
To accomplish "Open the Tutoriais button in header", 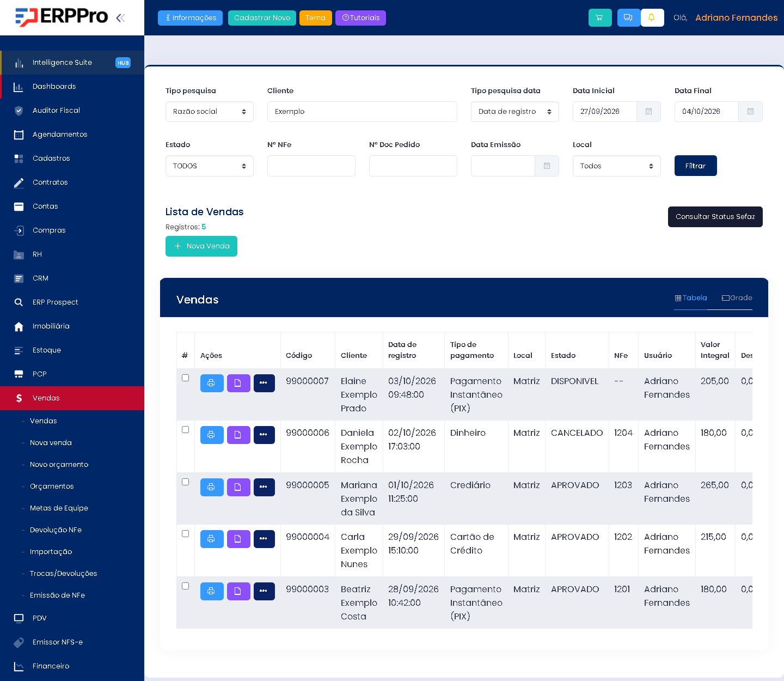I will (x=360, y=18).
